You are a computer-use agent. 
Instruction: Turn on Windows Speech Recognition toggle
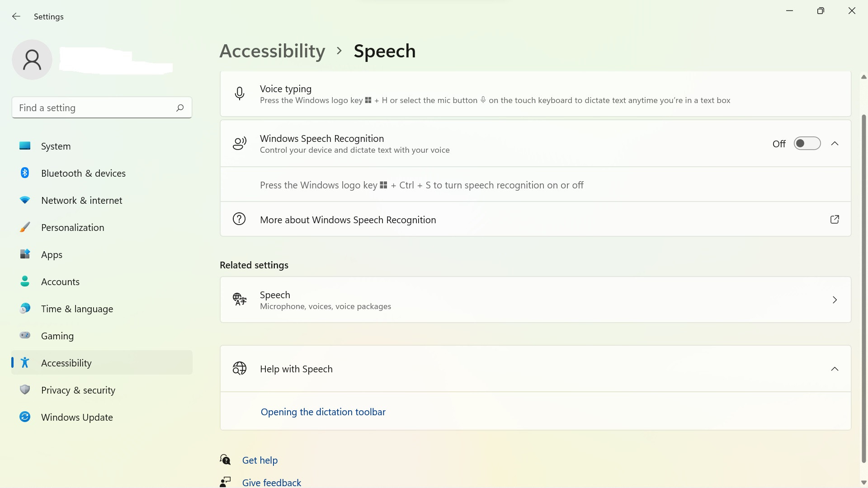click(x=807, y=144)
